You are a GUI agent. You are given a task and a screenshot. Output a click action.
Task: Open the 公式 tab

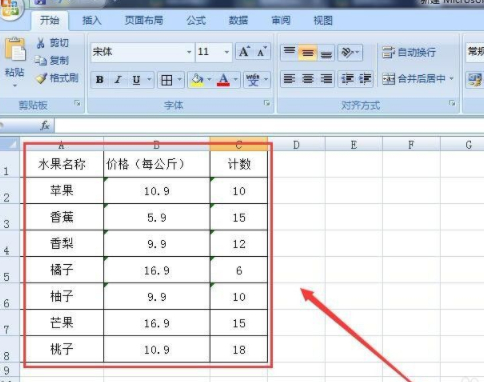[196, 21]
